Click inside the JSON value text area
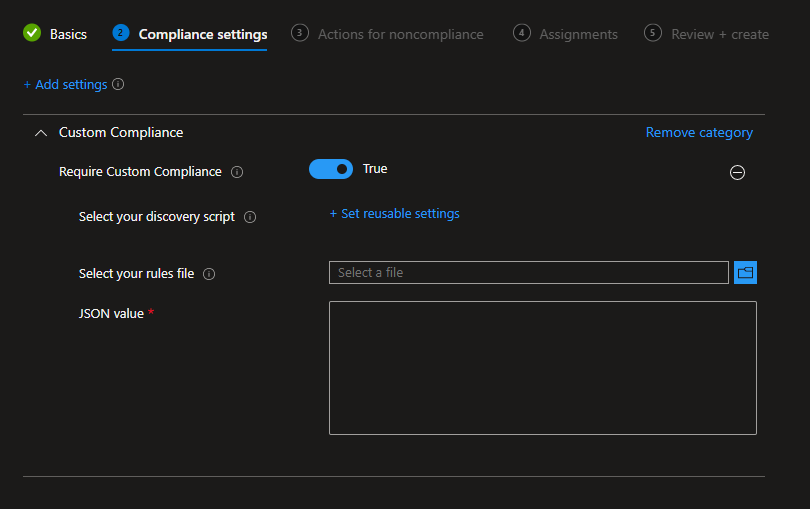Screen dimensions: 810x509 (542, 368)
